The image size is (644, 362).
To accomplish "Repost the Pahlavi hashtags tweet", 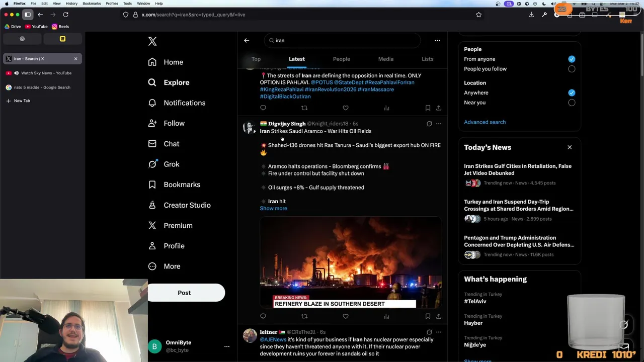I will pos(304,108).
